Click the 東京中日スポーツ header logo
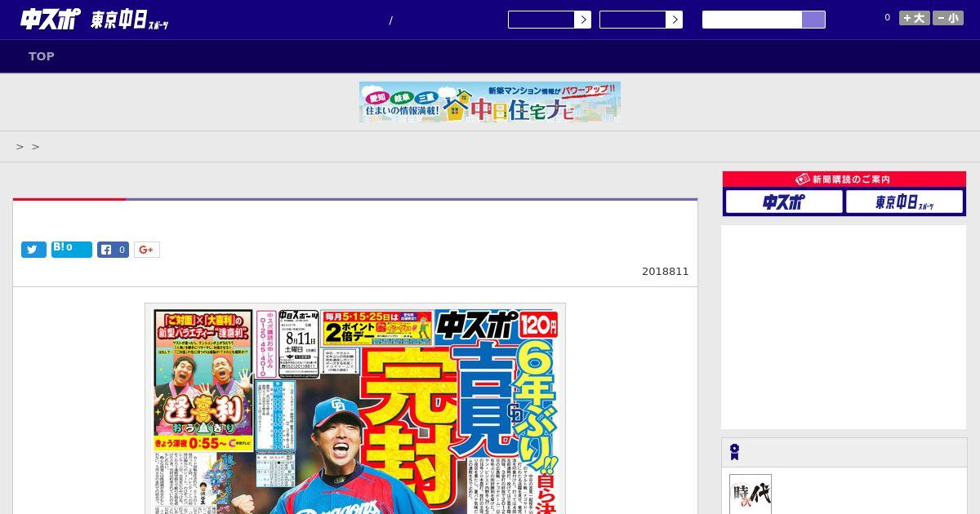The image size is (980, 514). pos(130,20)
